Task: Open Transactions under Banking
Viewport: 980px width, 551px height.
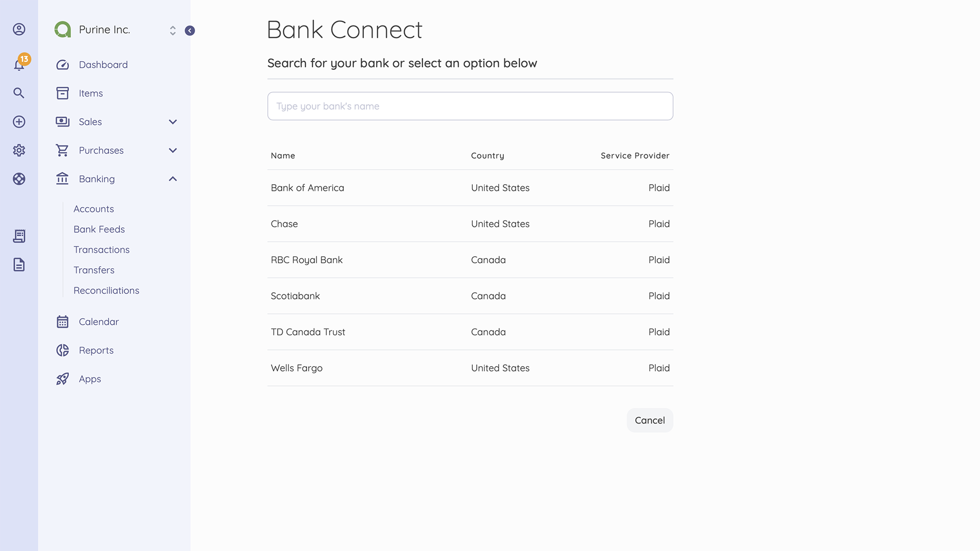Action: (102, 249)
